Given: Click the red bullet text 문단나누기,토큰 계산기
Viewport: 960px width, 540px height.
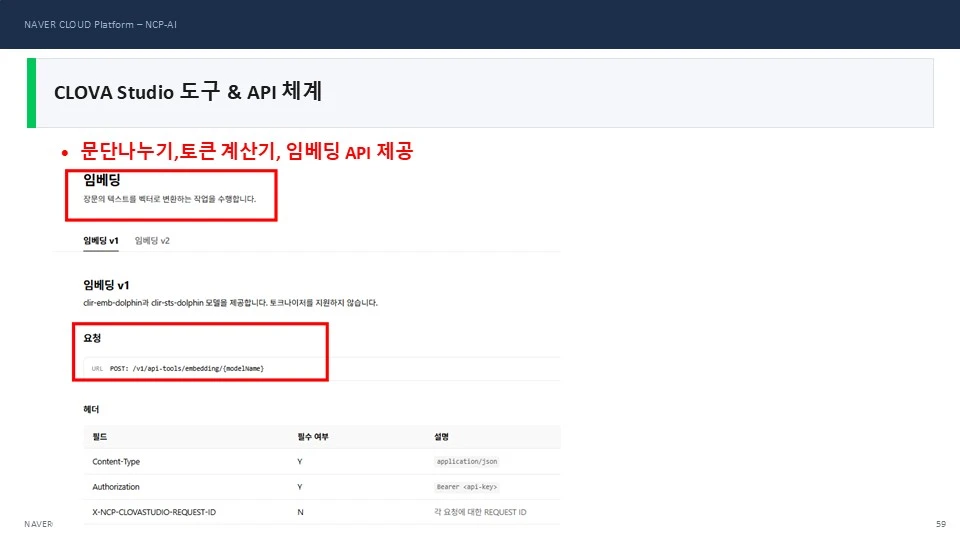Looking at the screenshot, I should coord(247,151).
